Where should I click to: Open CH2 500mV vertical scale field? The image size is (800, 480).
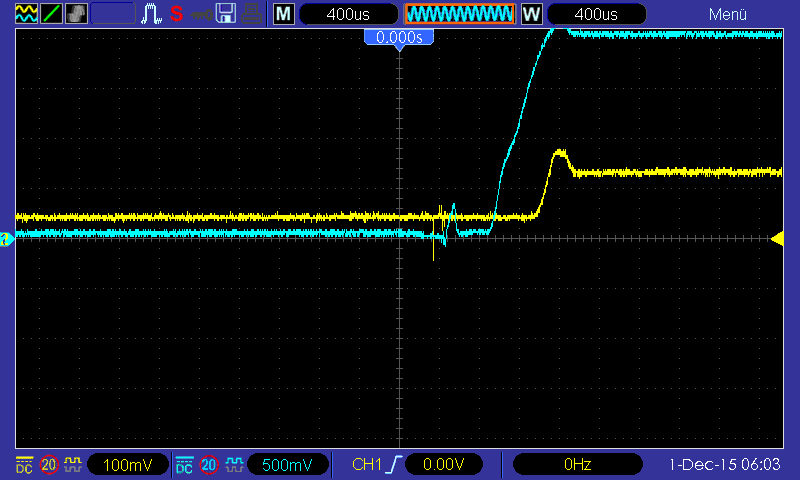287,465
